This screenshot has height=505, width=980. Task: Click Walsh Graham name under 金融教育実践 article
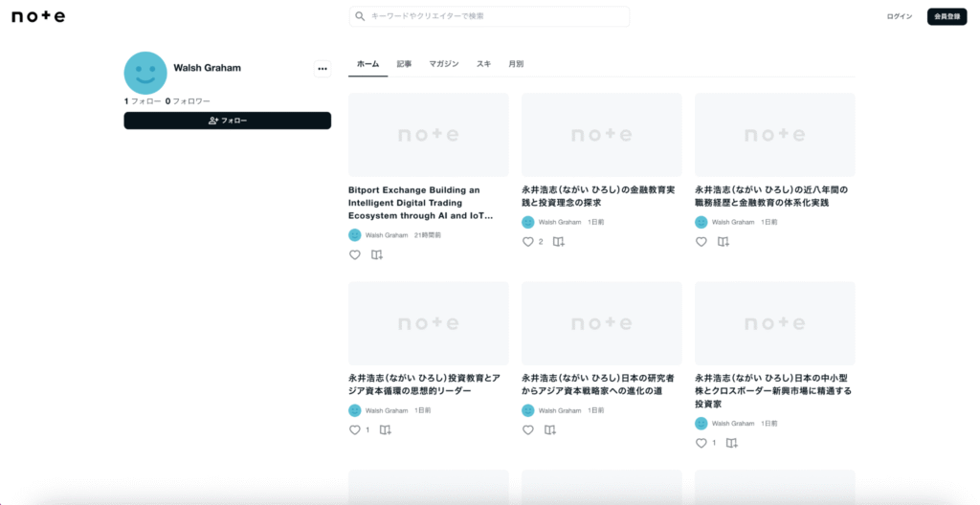559,222
